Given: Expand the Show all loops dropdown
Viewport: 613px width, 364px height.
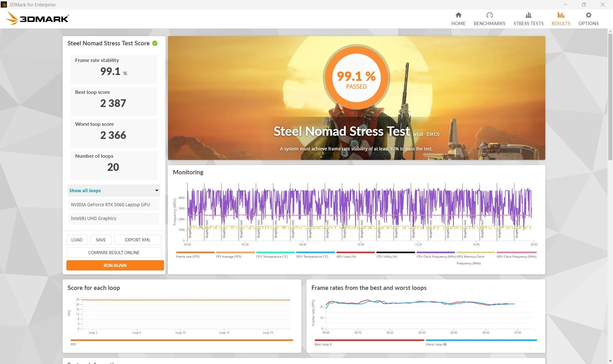Looking at the screenshot, I should click(113, 191).
